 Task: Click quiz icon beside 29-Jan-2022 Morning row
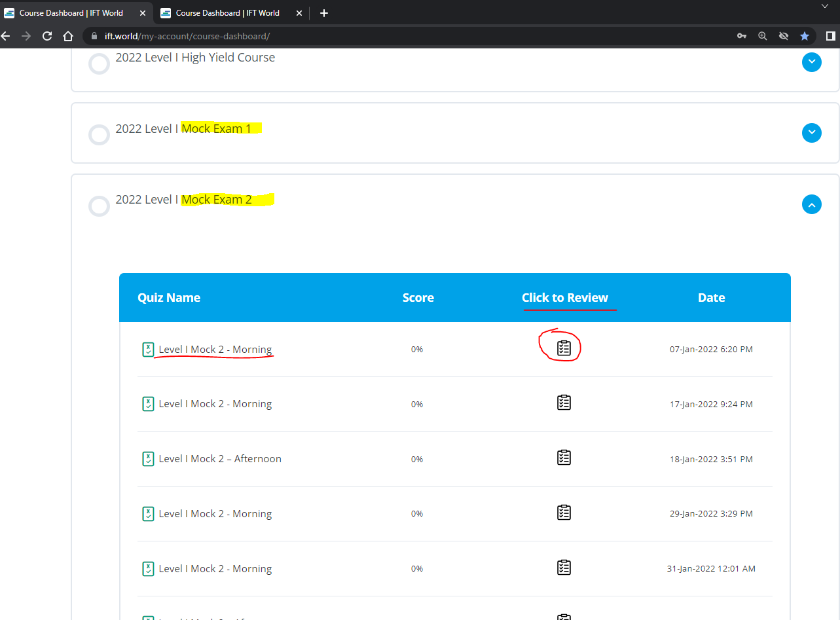point(148,514)
